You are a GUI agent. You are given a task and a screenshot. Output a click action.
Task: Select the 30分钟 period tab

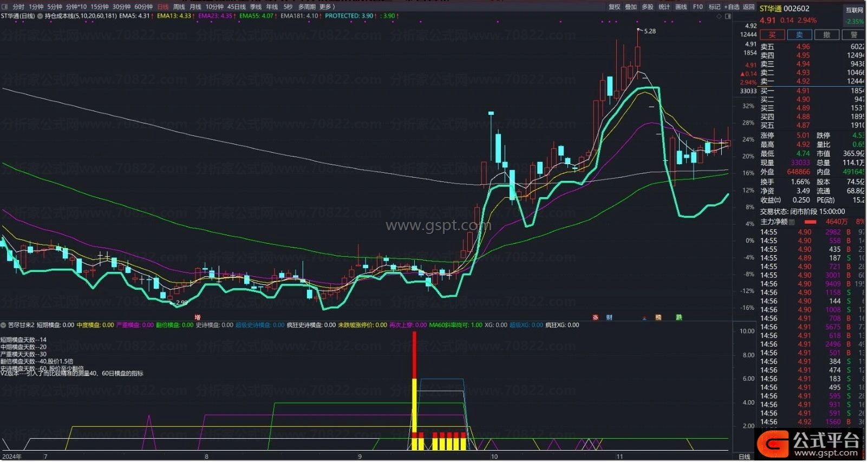(x=122, y=7)
